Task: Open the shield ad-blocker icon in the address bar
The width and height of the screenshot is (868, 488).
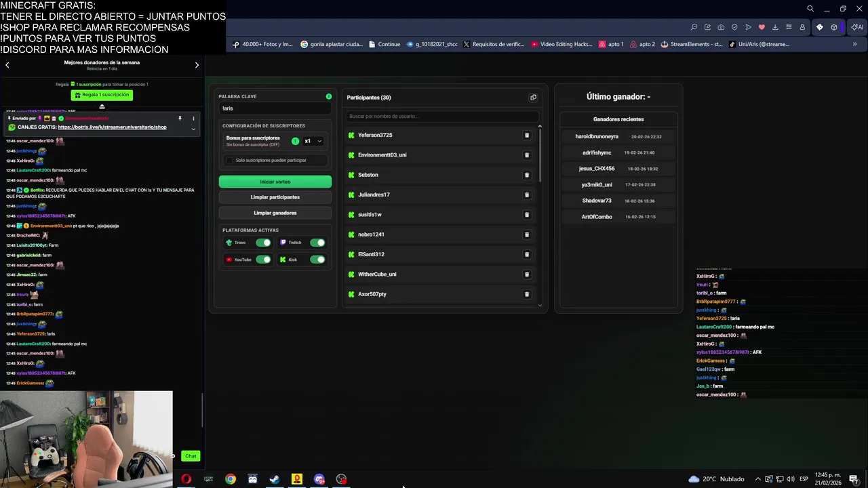Action: pos(734,27)
